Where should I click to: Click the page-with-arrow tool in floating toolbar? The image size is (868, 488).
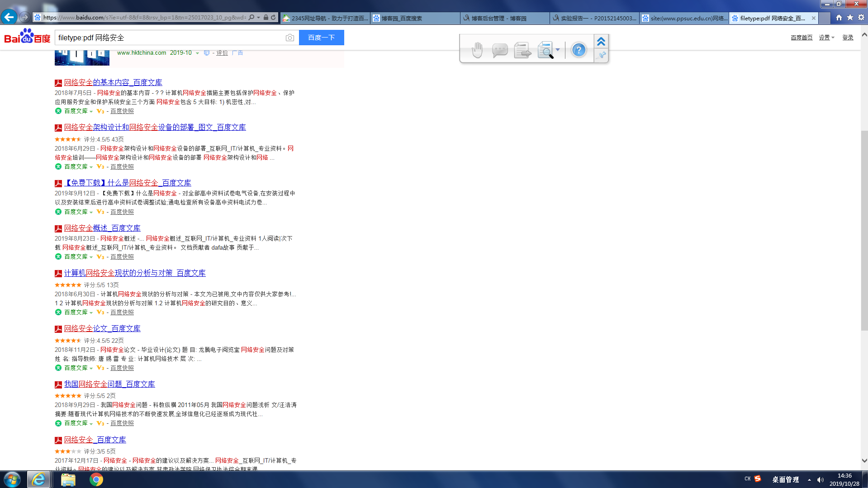[522, 50]
